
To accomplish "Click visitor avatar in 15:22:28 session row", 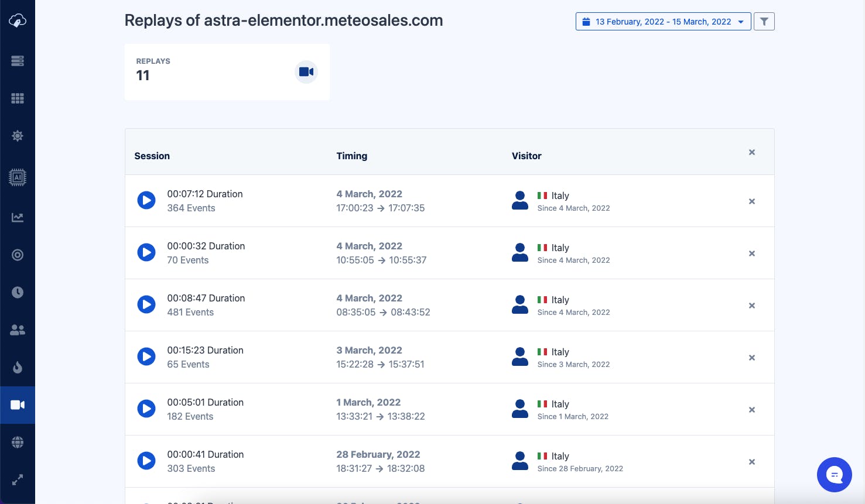I will (x=520, y=356).
